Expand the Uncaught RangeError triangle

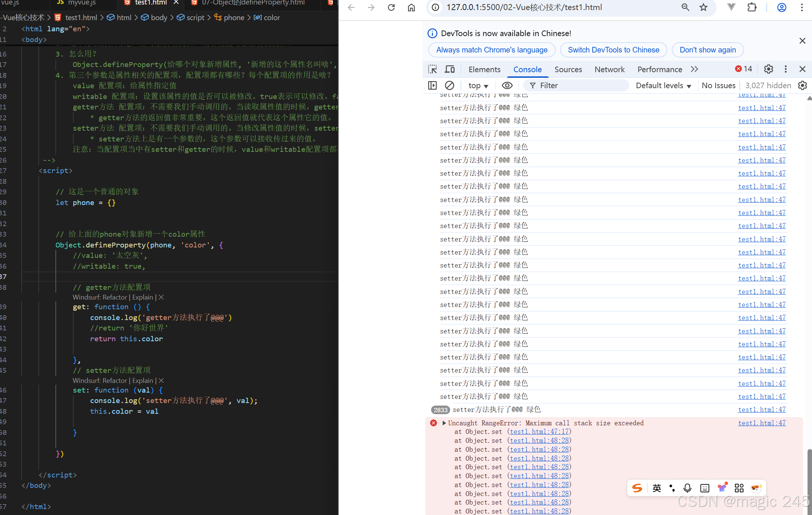(x=444, y=423)
